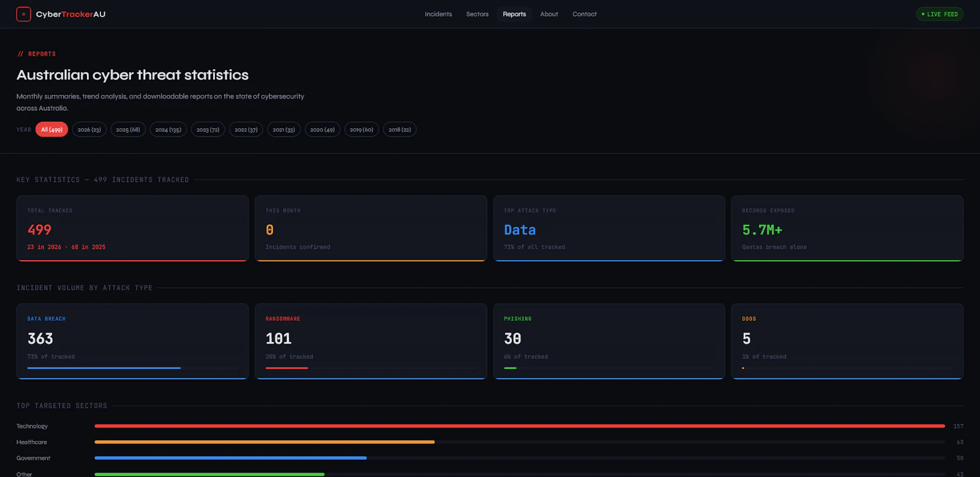Viewport: 980px width, 477px height.
Task: Filter by year 2018 (22)
Action: pos(400,130)
